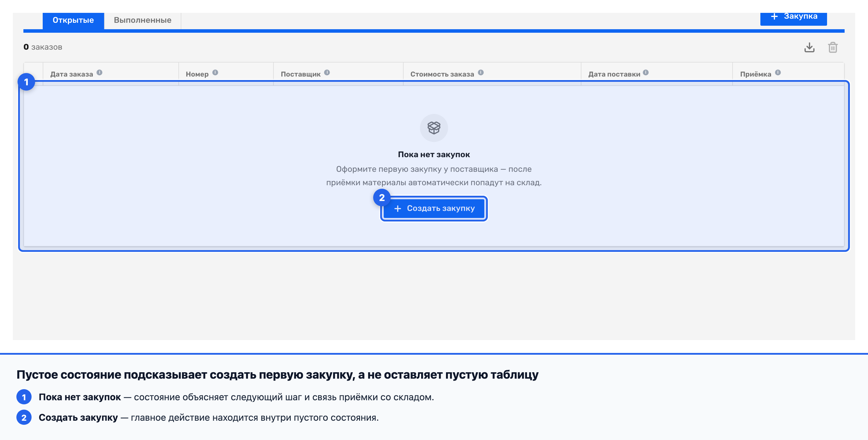The image size is (868, 440).
Task: Click the empty-state box icon
Action: 434,128
